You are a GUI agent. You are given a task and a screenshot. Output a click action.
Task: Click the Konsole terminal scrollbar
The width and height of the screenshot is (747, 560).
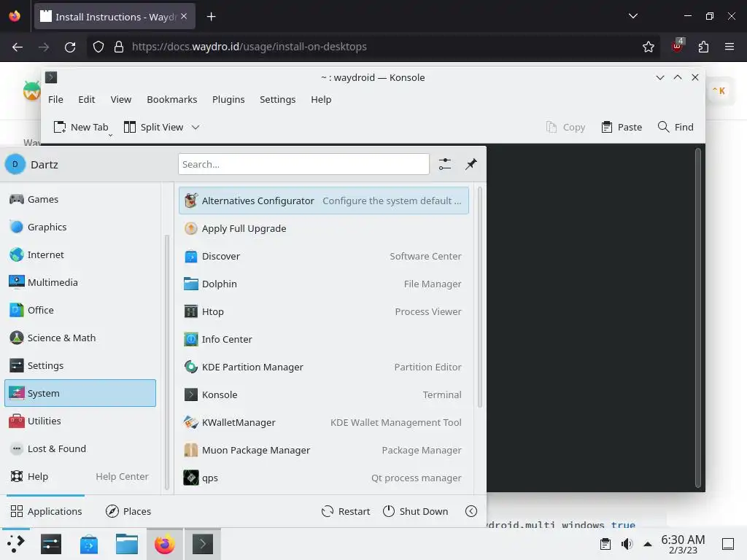pos(697,318)
